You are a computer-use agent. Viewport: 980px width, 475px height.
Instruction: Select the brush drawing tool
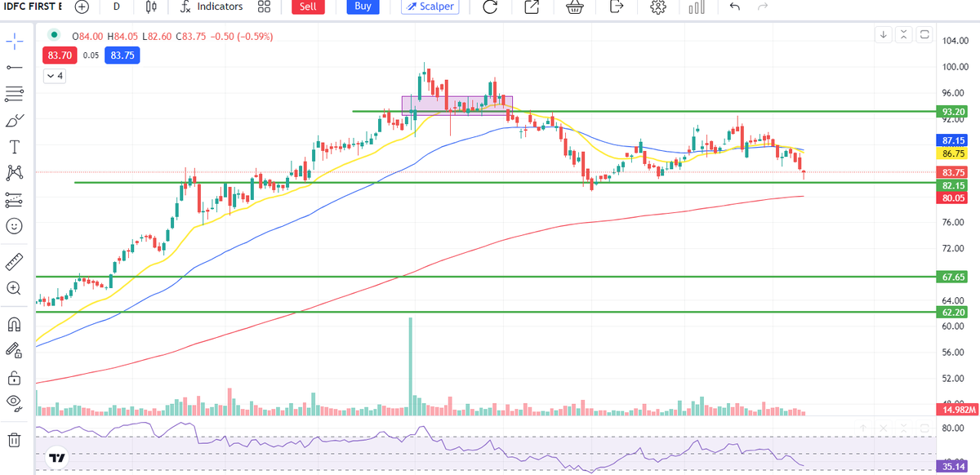(14, 121)
